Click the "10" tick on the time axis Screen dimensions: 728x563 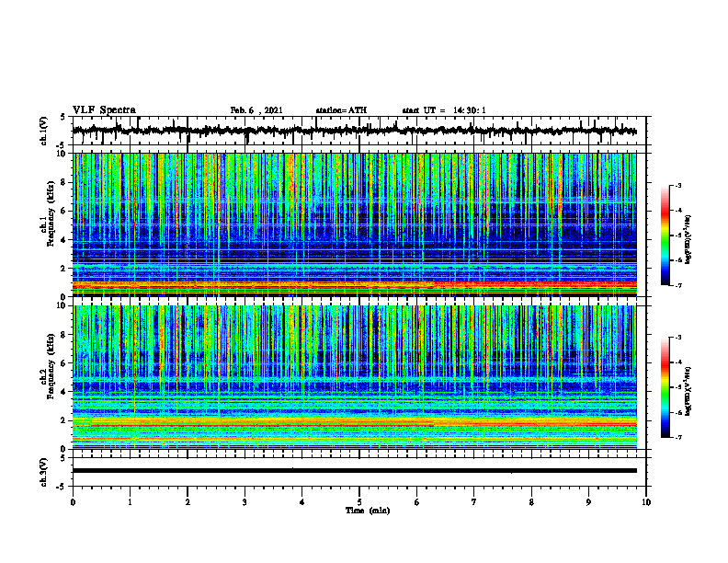point(646,502)
